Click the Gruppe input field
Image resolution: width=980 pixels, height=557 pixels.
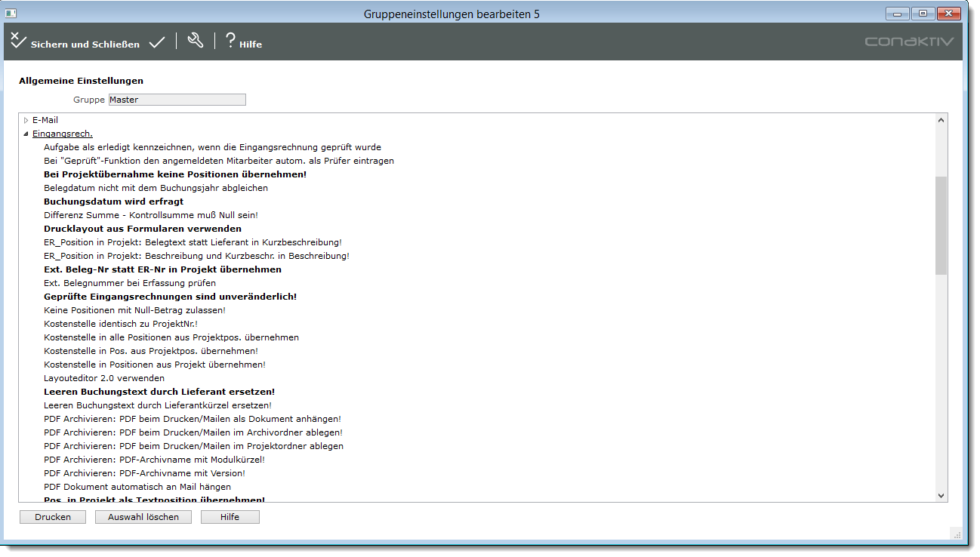tap(177, 100)
